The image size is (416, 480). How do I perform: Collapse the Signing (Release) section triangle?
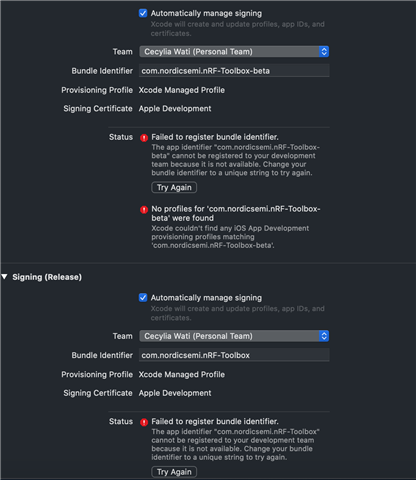coord(4,277)
